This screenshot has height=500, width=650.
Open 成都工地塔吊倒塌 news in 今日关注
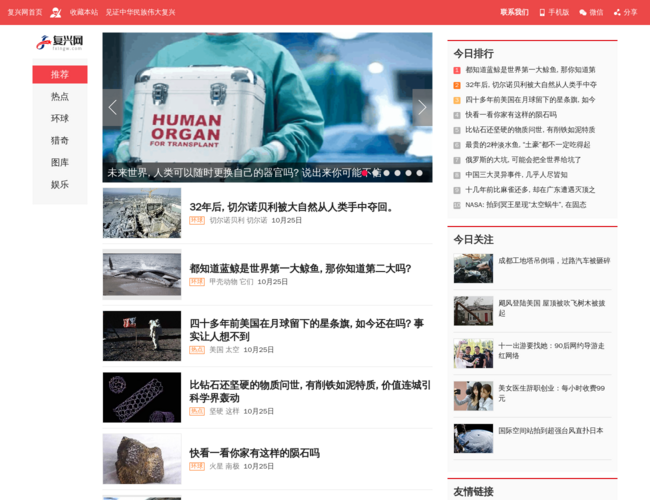pos(554,261)
